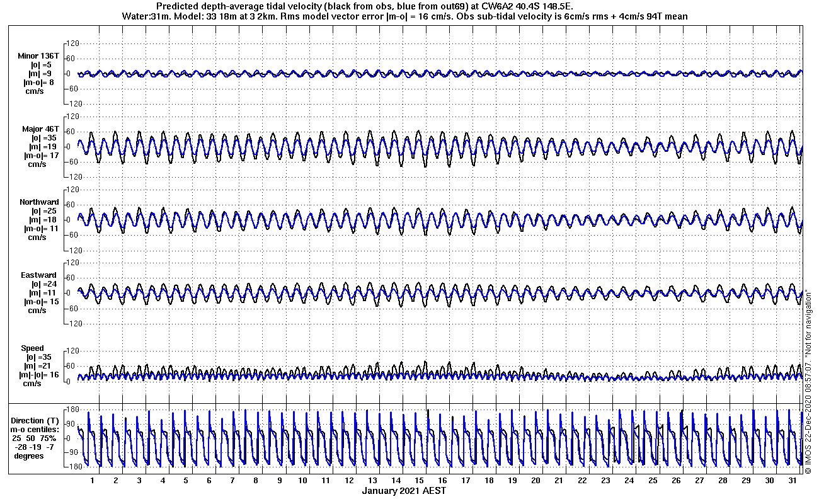Click the '180' tick on the Direction axis
819x504 pixels.
[72, 409]
